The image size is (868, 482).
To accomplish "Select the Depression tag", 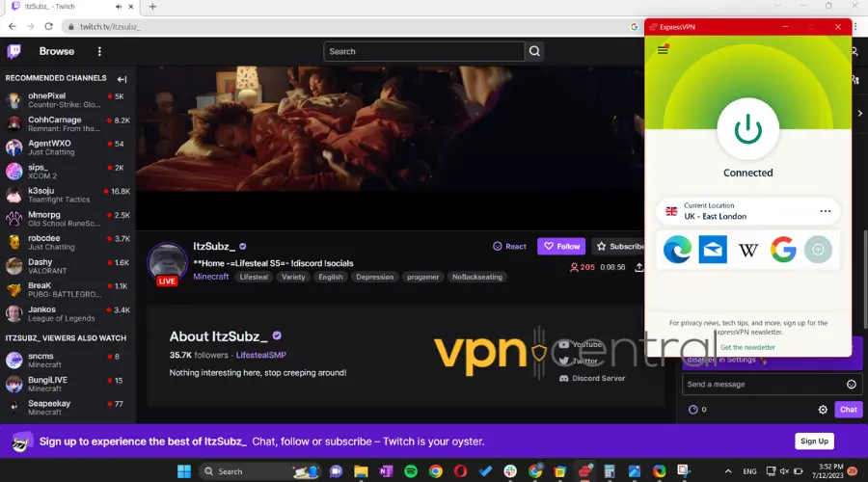I will point(375,278).
